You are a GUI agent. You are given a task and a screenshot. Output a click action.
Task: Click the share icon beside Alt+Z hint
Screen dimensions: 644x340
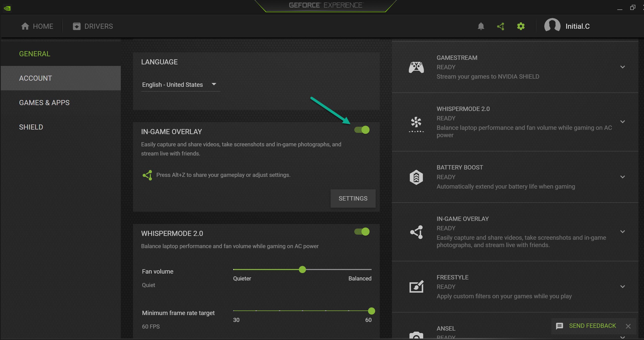pyautogui.click(x=148, y=175)
